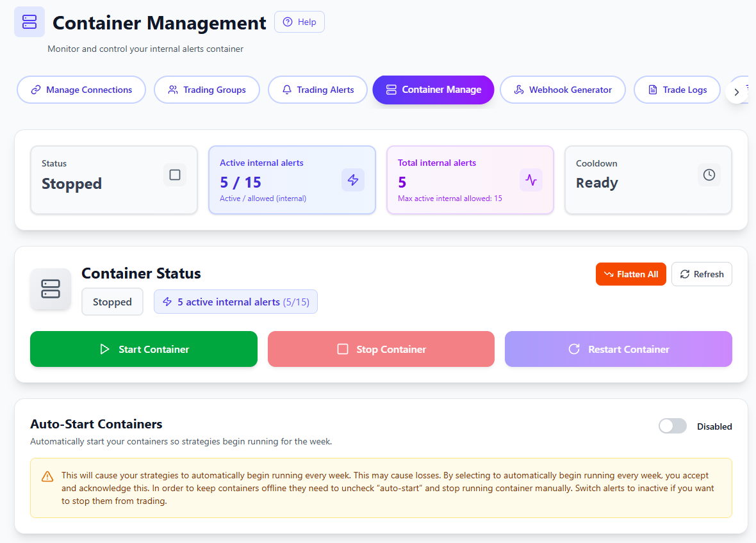
Task: Click the refresh arrows icon on Refresh button
Action: tap(685, 274)
